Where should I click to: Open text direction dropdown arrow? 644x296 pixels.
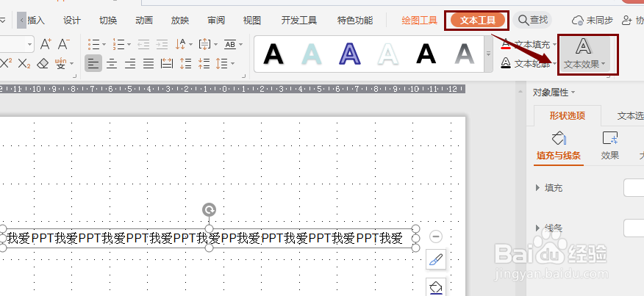pos(190,44)
